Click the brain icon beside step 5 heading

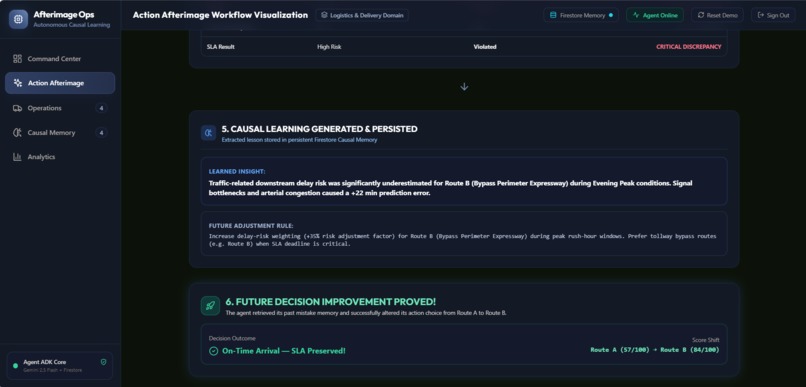(x=209, y=133)
